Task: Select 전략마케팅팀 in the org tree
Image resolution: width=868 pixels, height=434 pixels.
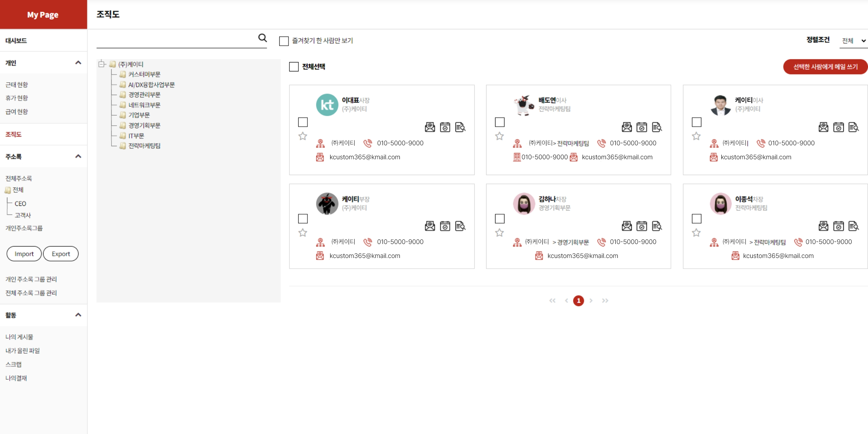Action: click(144, 146)
